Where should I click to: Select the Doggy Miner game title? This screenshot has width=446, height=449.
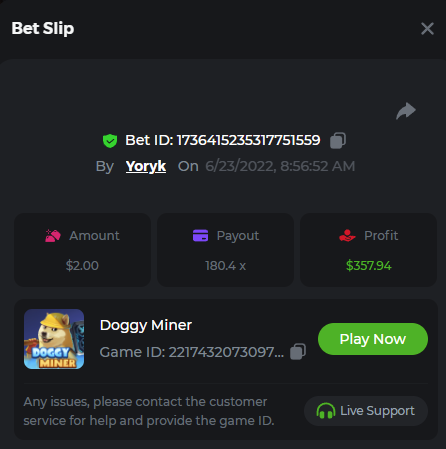tap(146, 325)
